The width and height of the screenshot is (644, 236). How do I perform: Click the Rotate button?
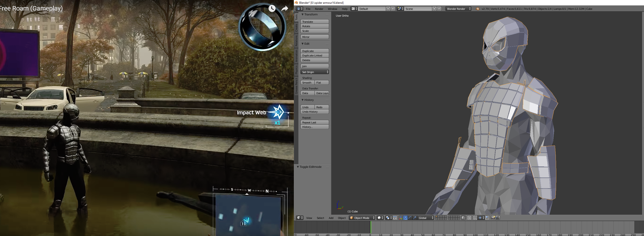tap(314, 26)
